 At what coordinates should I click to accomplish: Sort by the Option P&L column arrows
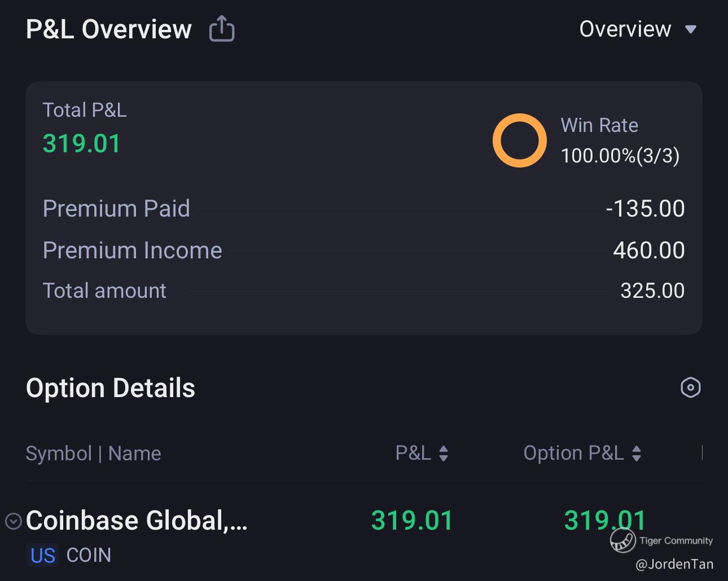point(637,454)
